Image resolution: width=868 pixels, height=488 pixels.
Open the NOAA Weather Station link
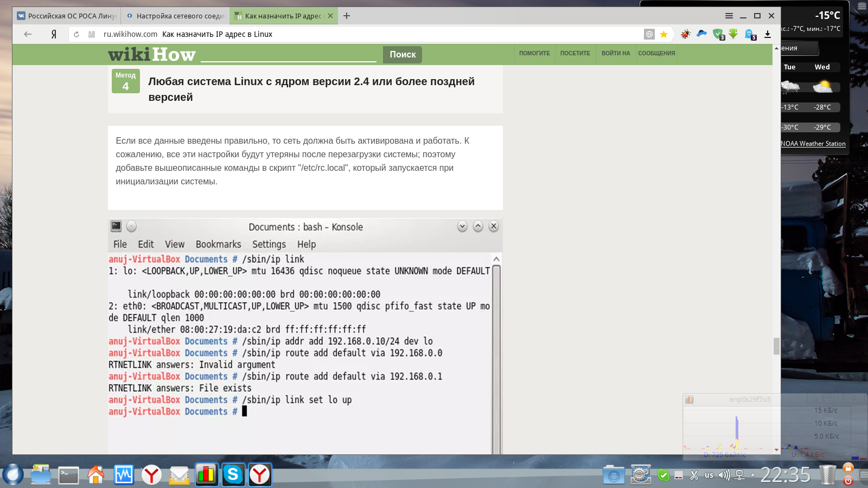pos(813,144)
